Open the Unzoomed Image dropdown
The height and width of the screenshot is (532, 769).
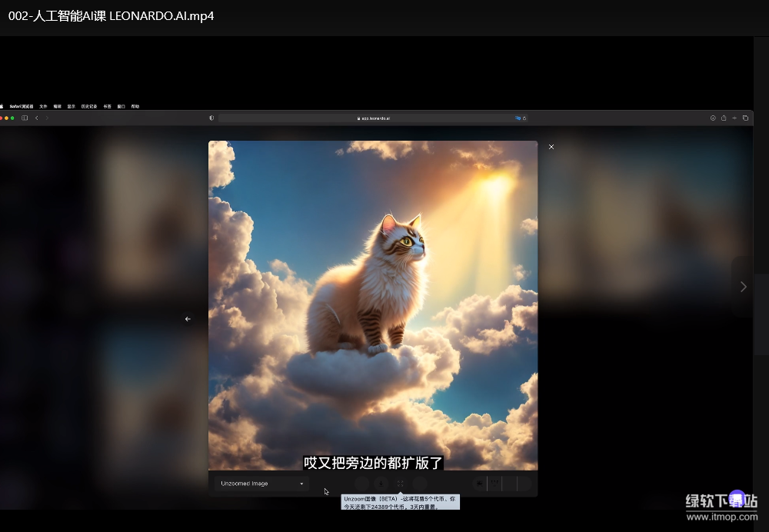(x=261, y=484)
